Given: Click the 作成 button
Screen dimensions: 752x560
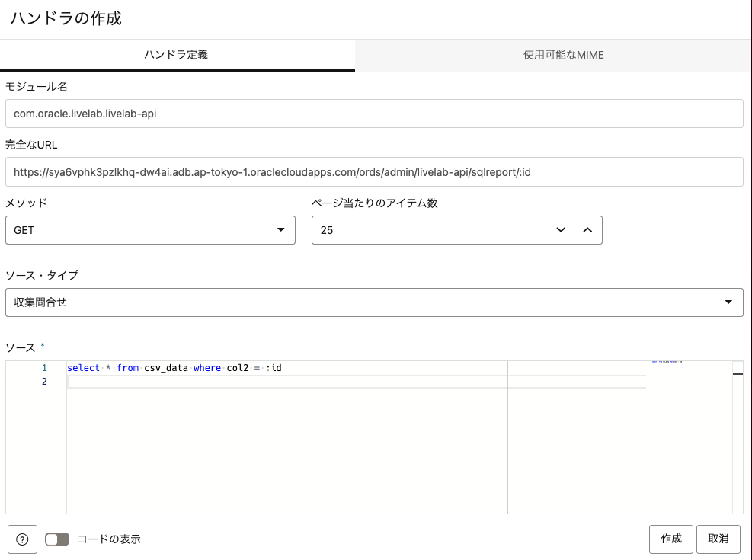Looking at the screenshot, I should click(x=671, y=539).
